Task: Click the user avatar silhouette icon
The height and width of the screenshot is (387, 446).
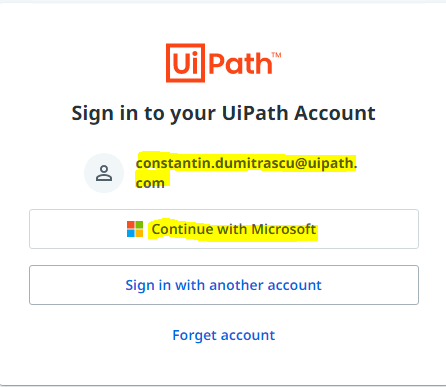Action: (x=104, y=173)
